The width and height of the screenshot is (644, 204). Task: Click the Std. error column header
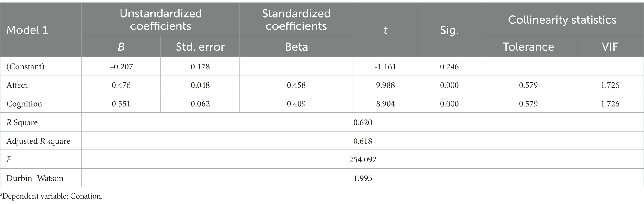[x=200, y=47]
